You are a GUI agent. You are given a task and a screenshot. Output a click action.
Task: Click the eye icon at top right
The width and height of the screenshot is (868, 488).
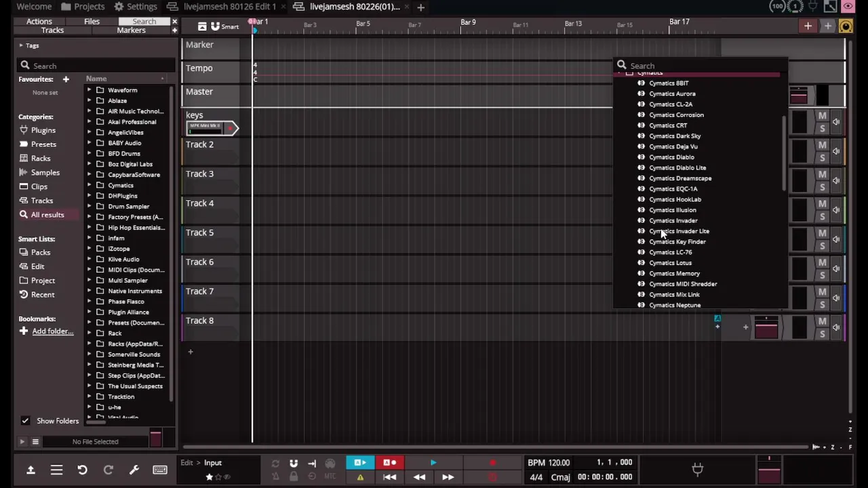click(848, 7)
